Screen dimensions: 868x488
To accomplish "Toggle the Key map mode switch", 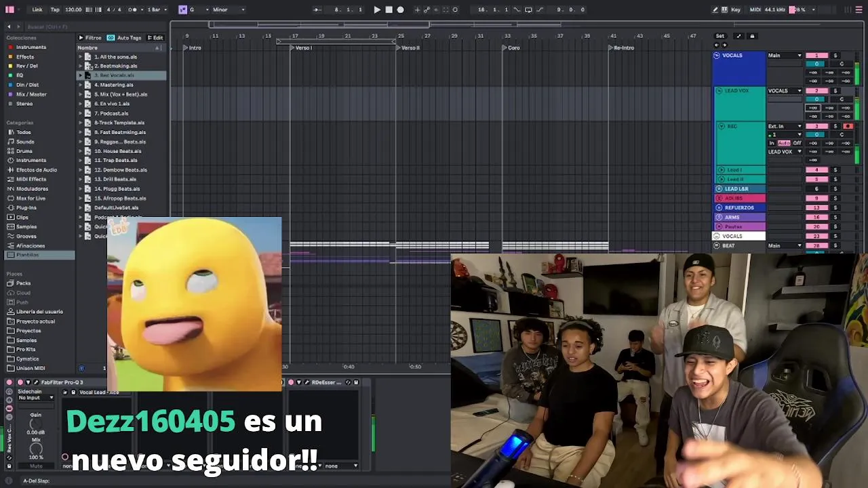I will pos(736,9).
